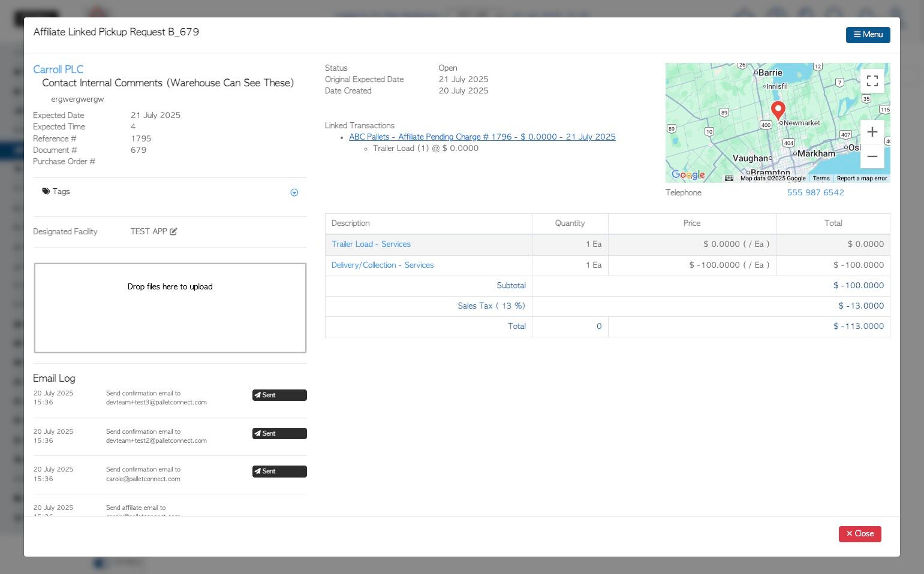Click the Sent badge for devteam+test3 email
The image size is (924, 574).
coord(279,395)
